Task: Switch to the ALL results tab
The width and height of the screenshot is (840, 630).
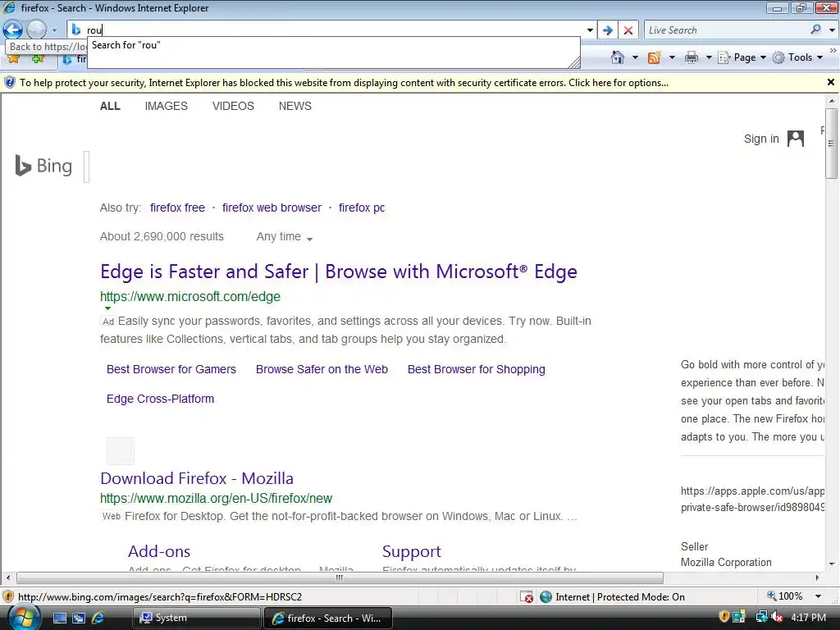Action: pos(110,106)
